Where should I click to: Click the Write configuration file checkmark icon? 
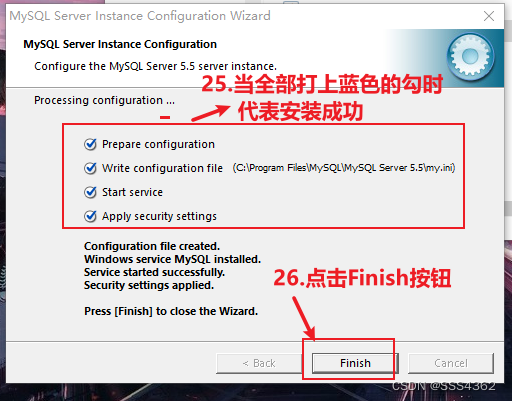(90, 168)
